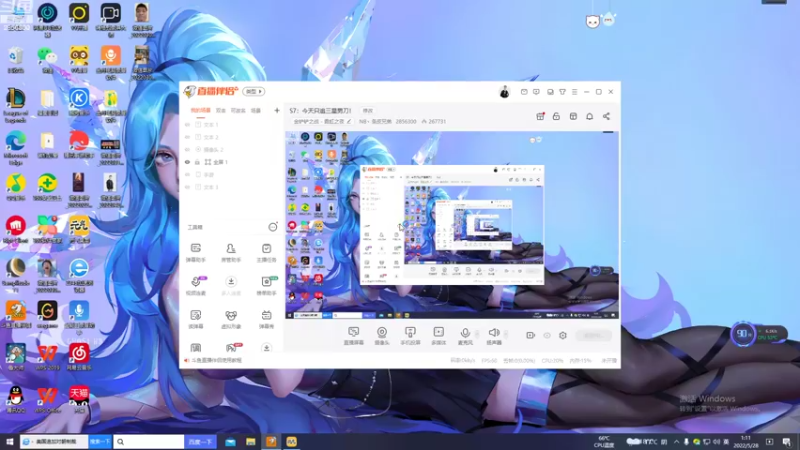The image size is (800, 450).
Task: Click the share room icon
Action: 606,116
